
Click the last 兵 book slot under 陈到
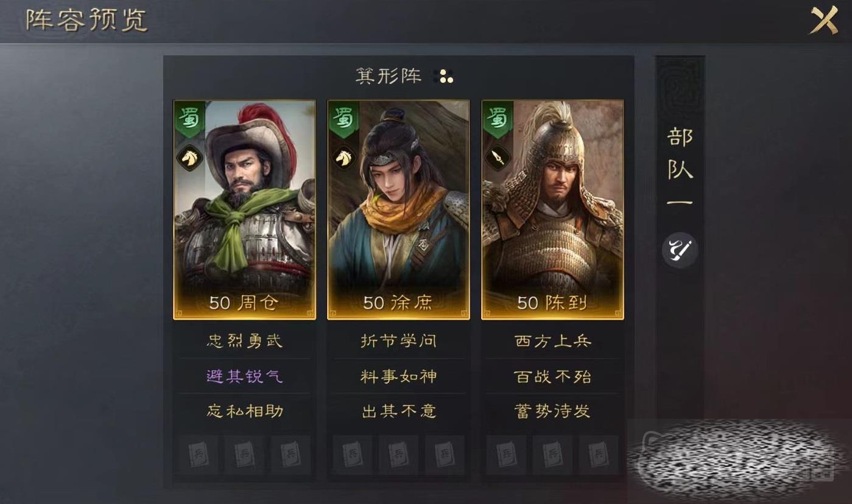pyautogui.click(x=599, y=455)
